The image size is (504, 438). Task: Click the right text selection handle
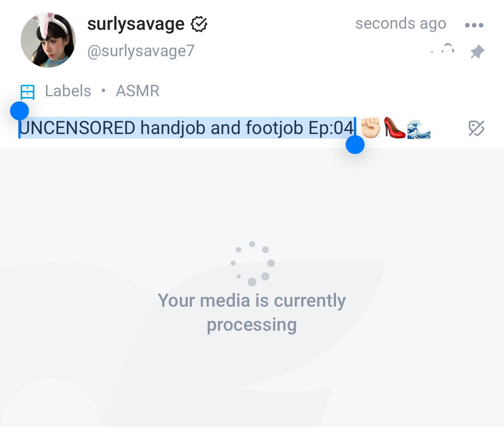[355, 145]
